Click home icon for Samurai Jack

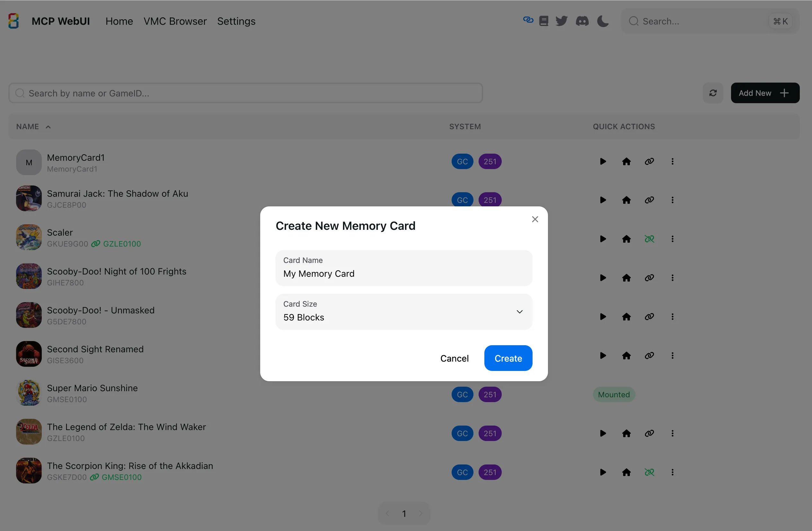coord(626,200)
